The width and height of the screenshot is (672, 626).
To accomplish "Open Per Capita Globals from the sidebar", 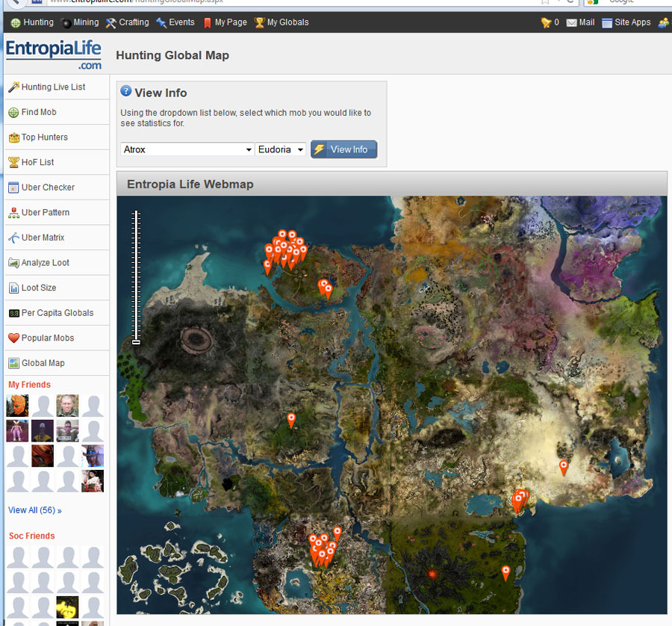I will [57, 313].
